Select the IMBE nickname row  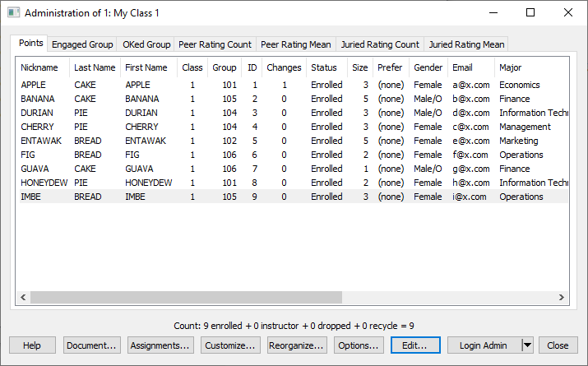30,197
